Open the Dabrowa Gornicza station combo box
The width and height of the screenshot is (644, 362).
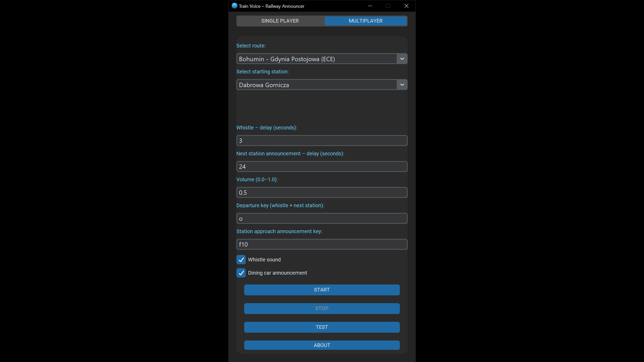click(x=322, y=85)
